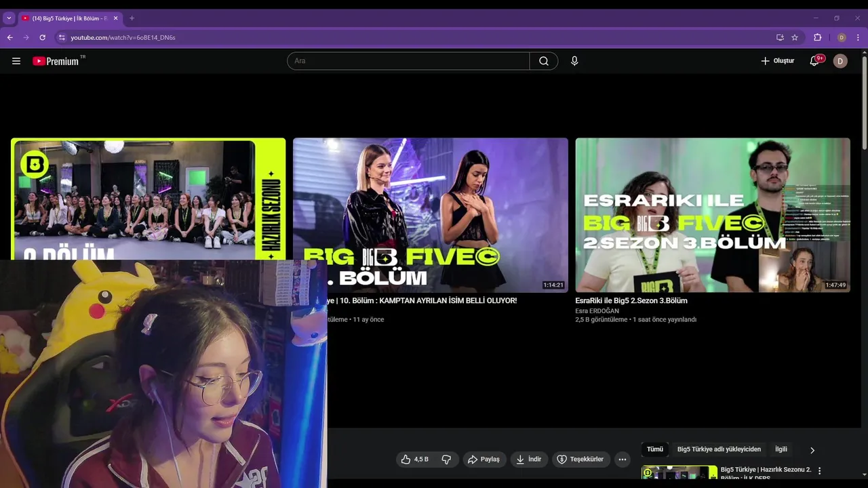Image resolution: width=868 pixels, height=488 pixels.
Task: Reload the page
Action: (x=42, y=37)
